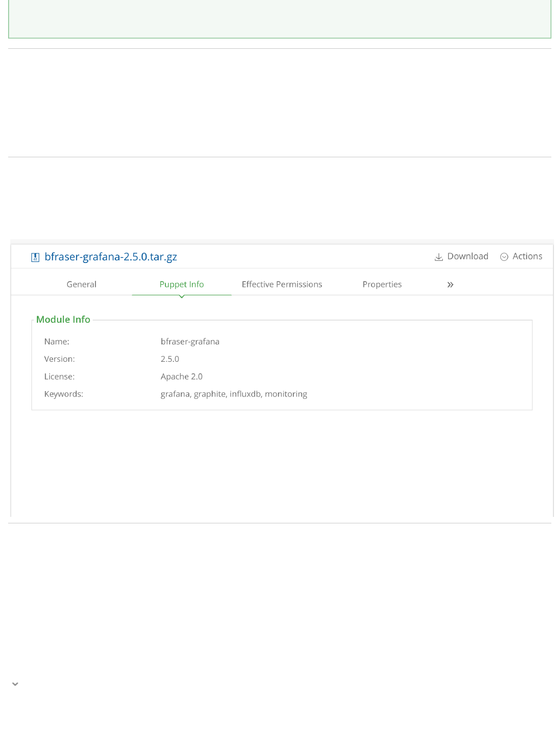Select the Version value 2.5.0
Screen dimensions: 560x755
pos(170,359)
